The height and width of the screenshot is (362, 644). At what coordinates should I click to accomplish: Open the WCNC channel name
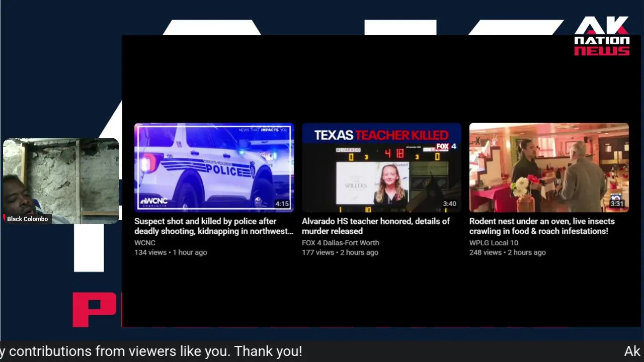tap(145, 243)
